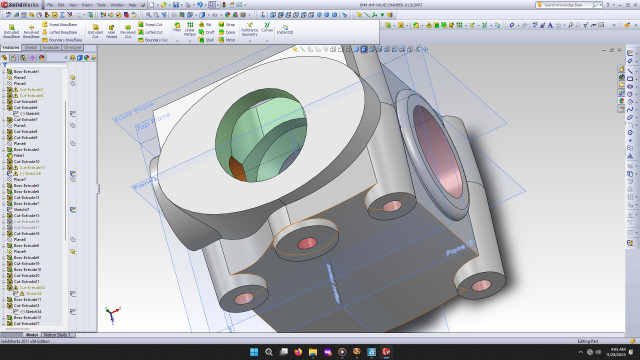Toggle visibility icon for Plane9 row

[x=73, y=251]
